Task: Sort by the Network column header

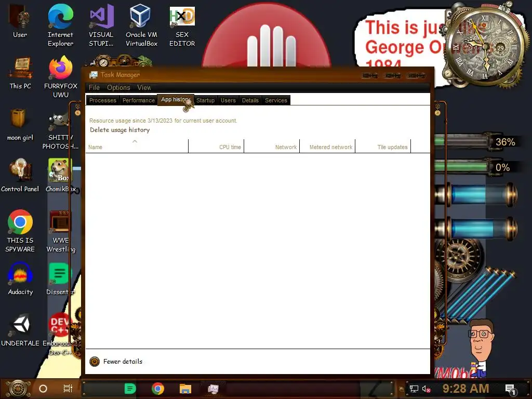Action: 272,146
